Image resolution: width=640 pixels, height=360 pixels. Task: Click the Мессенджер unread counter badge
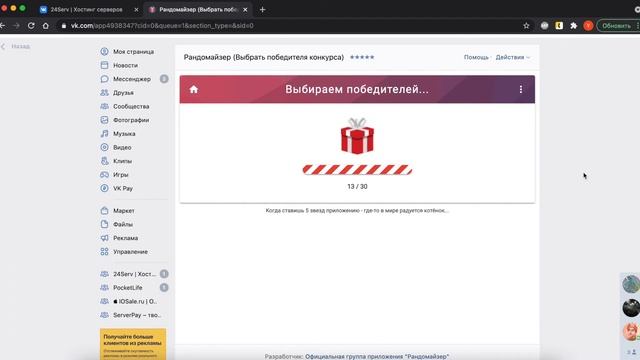click(164, 79)
